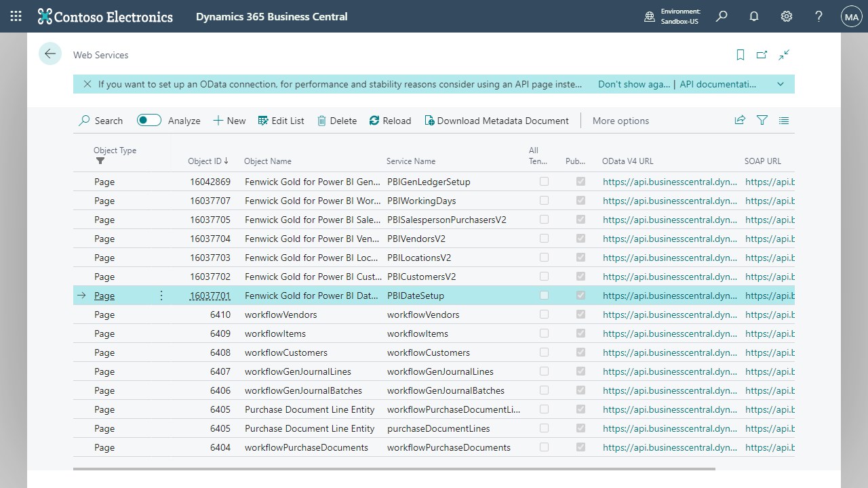Image resolution: width=868 pixels, height=488 pixels.
Task: Create a New web service entry
Action: click(229, 121)
